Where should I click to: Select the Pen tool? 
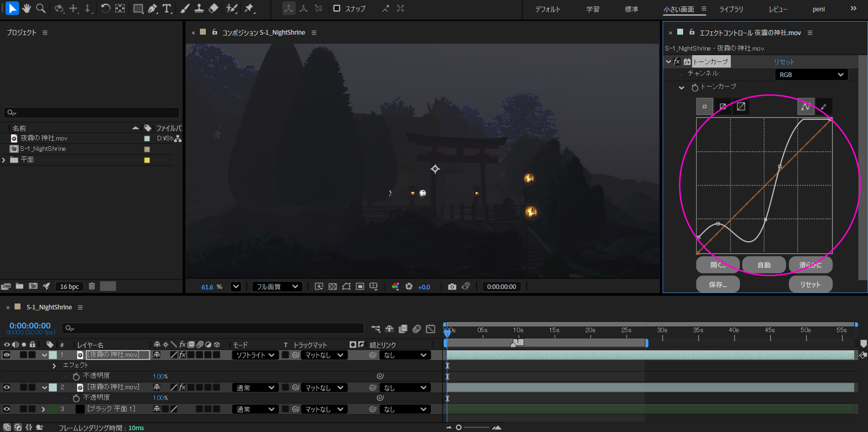[153, 8]
